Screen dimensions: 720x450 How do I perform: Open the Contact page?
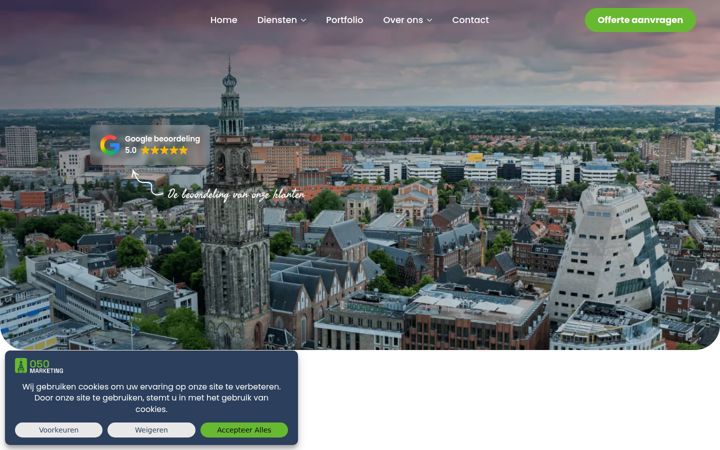point(470,20)
